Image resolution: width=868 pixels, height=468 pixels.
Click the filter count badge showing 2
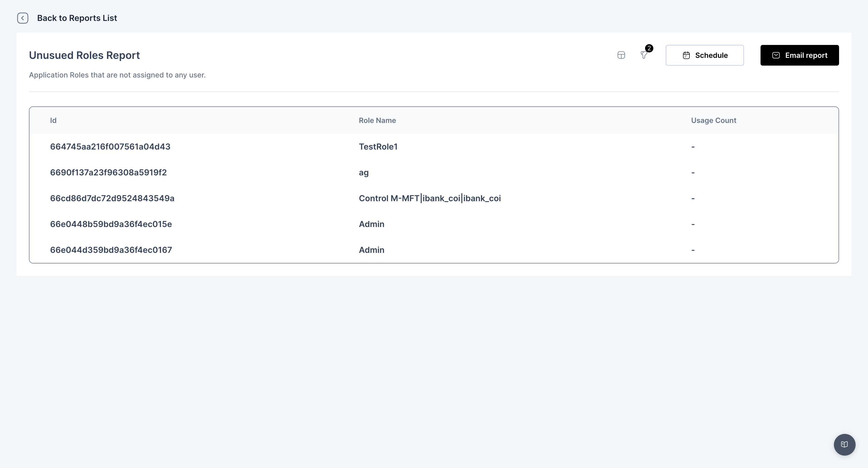click(649, 48)
